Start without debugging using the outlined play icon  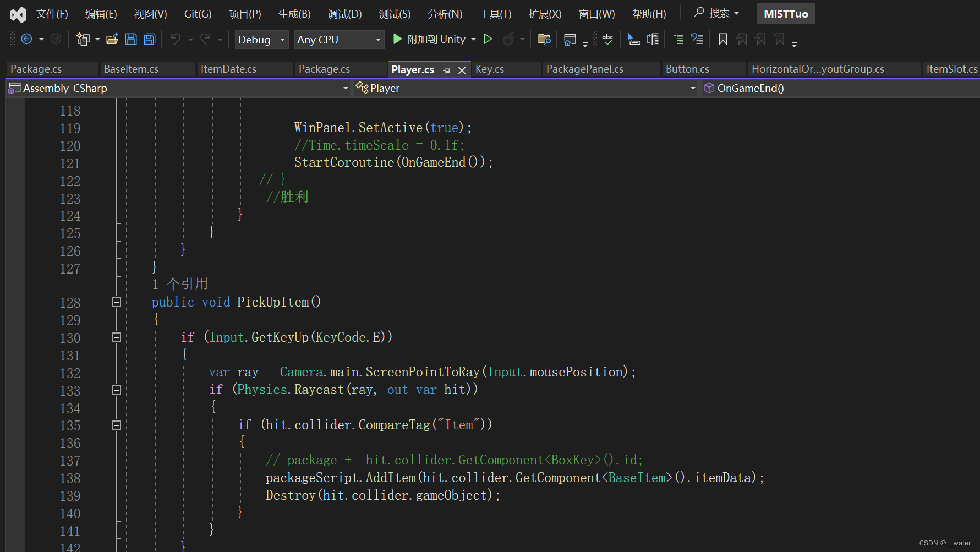coord(488,39)
